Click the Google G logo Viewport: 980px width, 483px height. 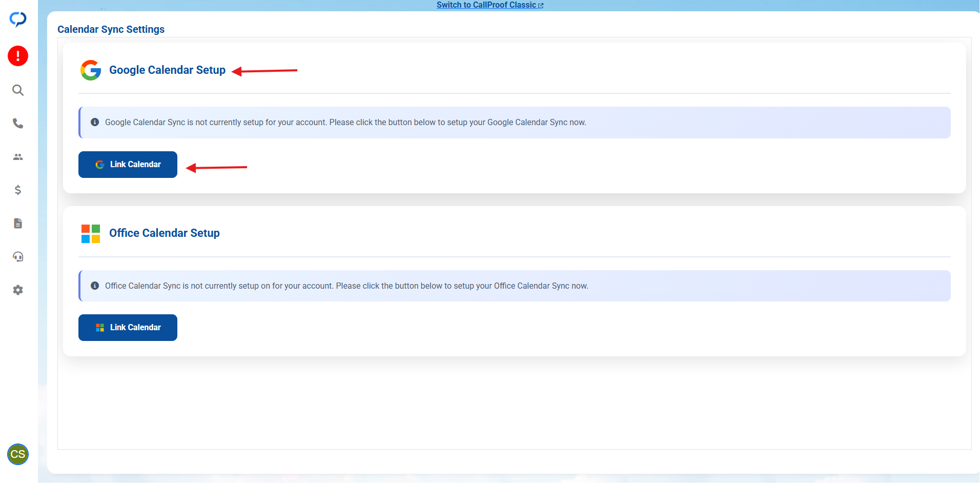coord(91,70)
